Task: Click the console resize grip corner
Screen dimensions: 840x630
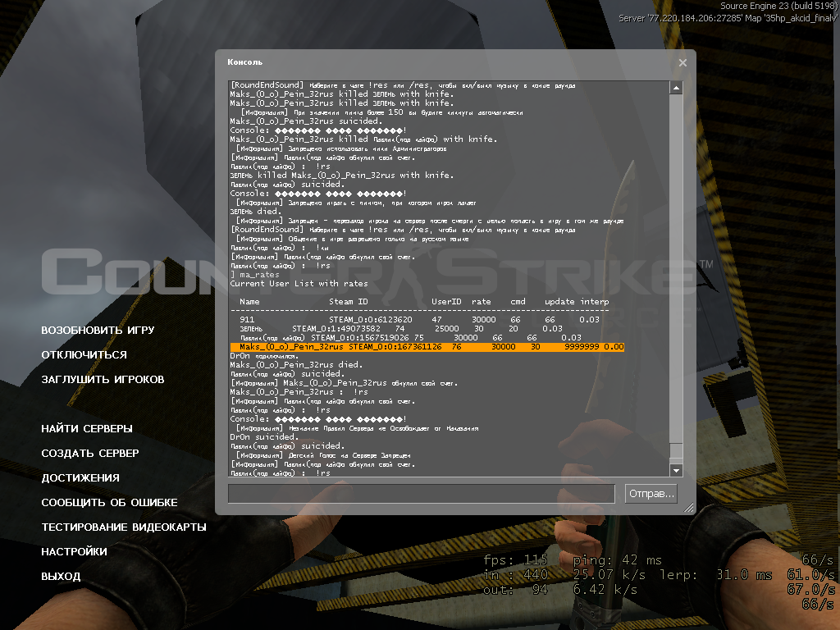Action: 688,507
